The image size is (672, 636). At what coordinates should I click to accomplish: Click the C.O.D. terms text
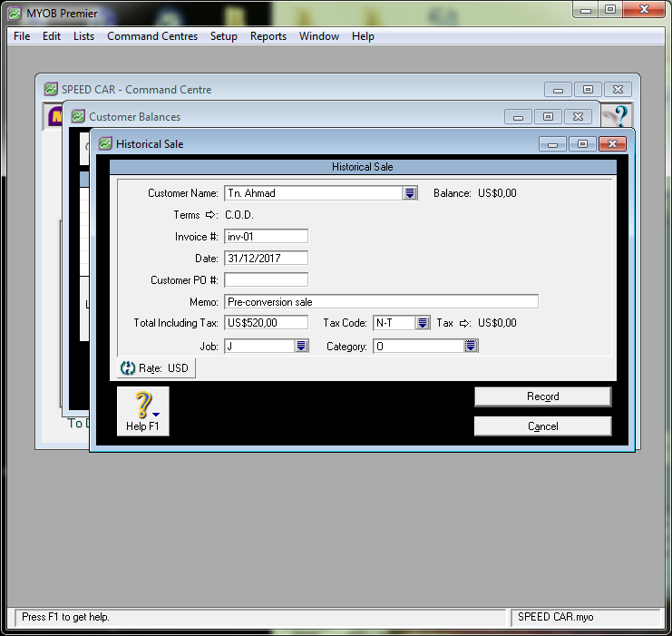239,215
